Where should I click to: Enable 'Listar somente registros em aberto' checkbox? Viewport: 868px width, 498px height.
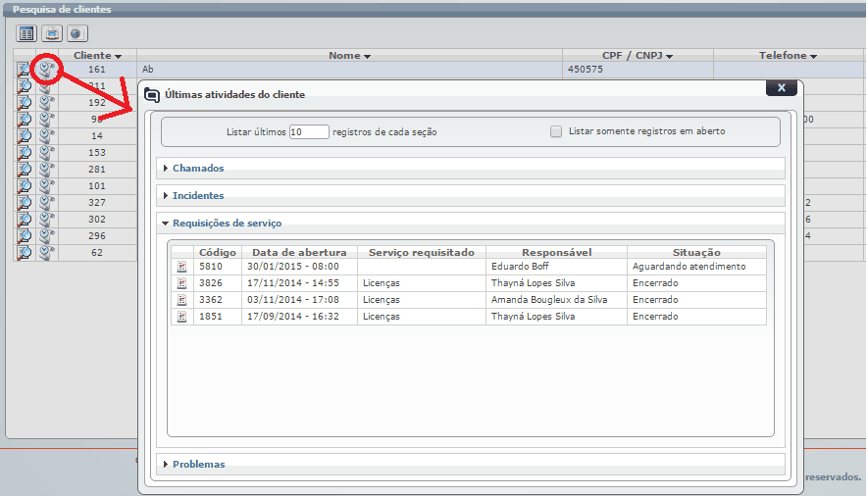pos(556,131)
